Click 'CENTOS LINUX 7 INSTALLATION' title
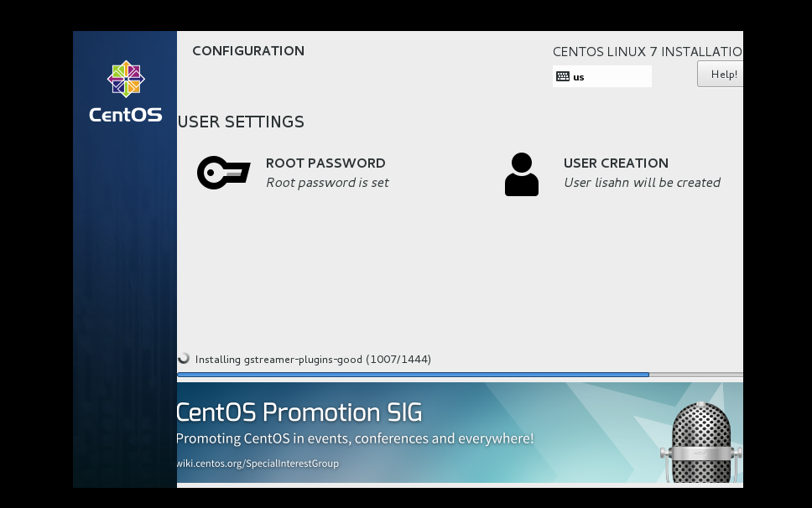The image size is (812, 508). pyautogui.click(x=648, y=52)
